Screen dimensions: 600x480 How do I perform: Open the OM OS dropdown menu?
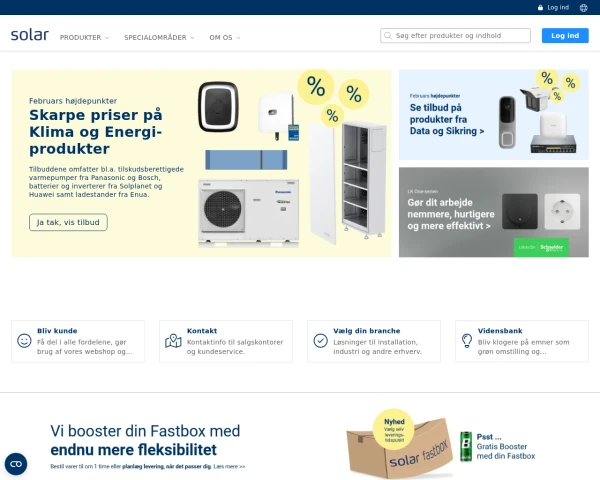tap(225, 38)
